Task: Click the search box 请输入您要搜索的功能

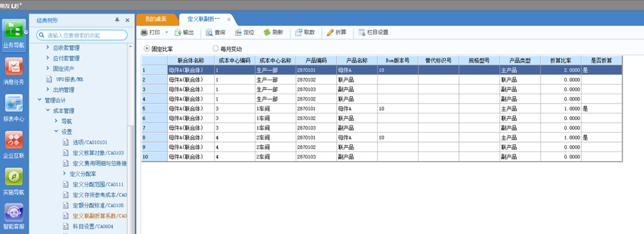Action: click(81, 35)
